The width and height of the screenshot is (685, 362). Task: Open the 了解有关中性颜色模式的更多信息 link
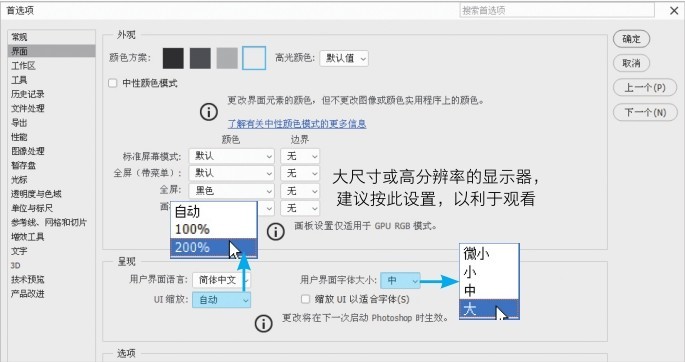pos(297,124)
